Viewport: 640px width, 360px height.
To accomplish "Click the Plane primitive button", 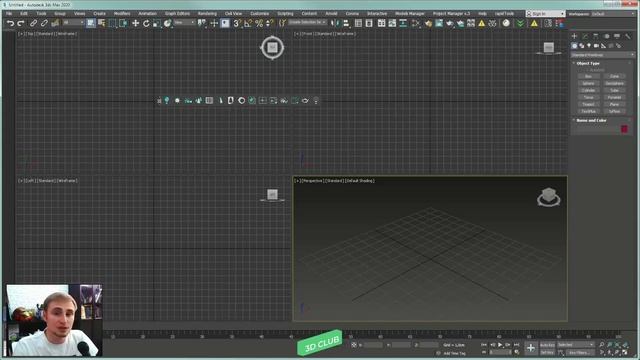I will pyautogui.click(x=614, y=104).
